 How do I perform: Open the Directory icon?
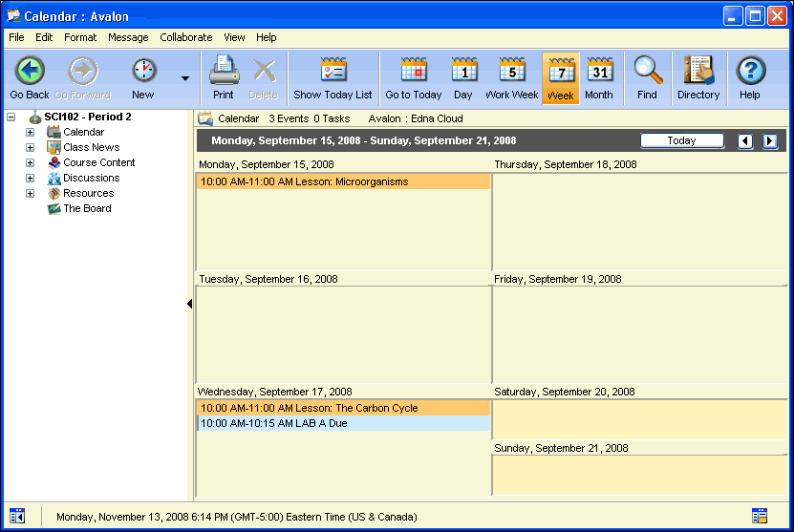click(698, 71)
